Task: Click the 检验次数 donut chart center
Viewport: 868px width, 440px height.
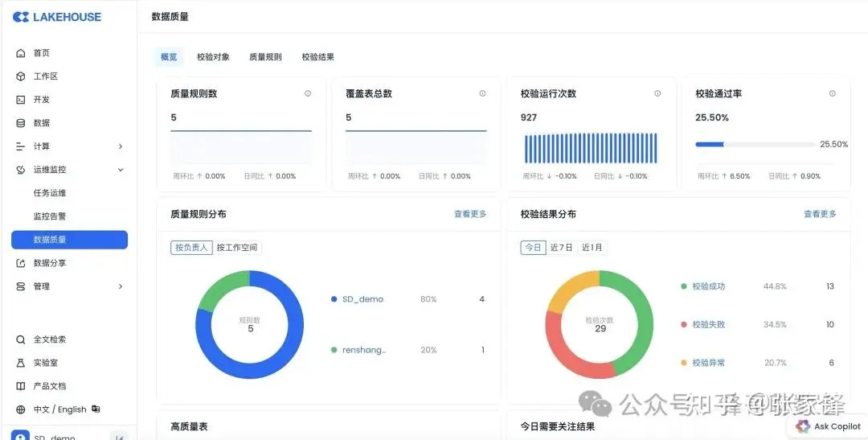Action: 600,325
